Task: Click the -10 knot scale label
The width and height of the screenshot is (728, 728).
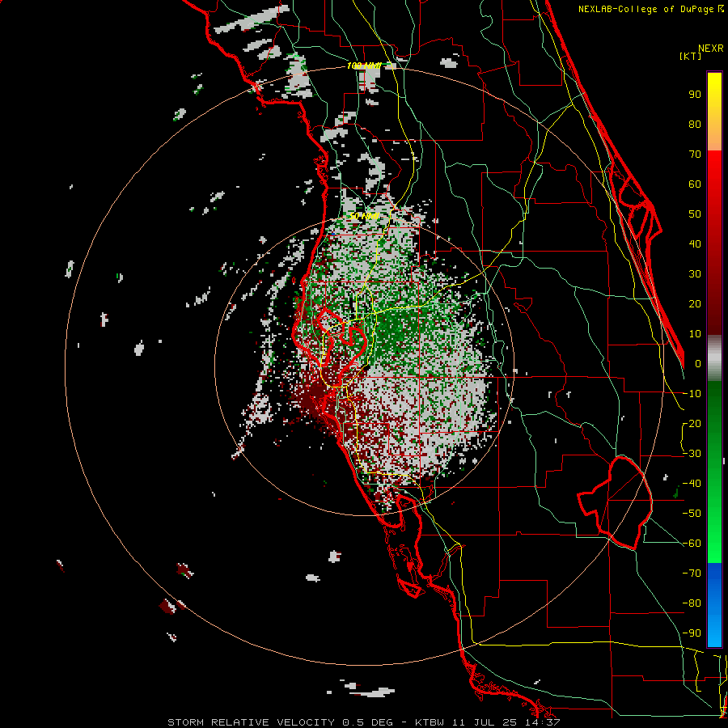Action: [x=692, y=394]
